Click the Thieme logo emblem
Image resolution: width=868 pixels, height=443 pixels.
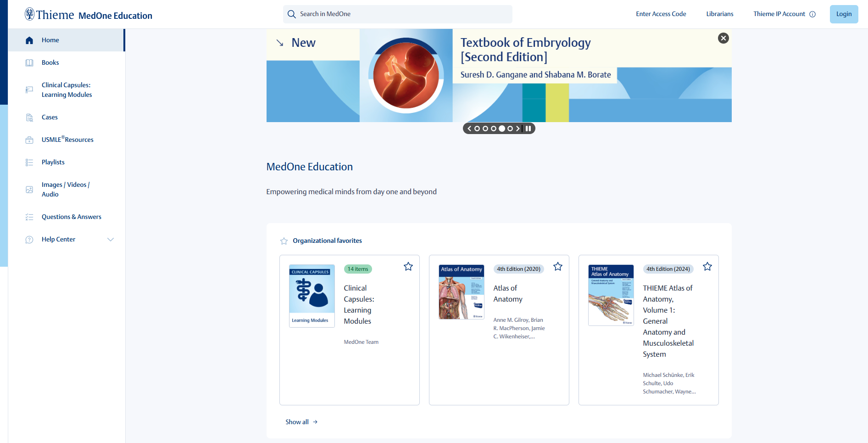pos(30,14)
